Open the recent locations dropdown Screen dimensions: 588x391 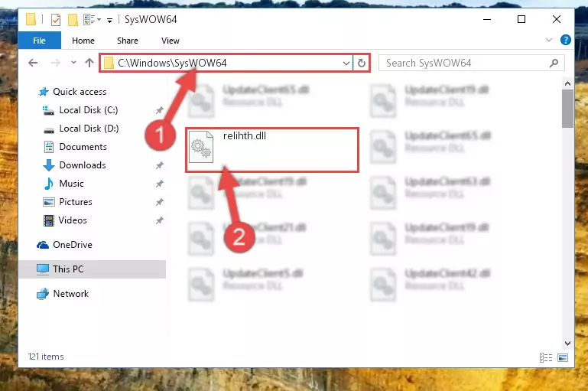click(x=73, y=63)
